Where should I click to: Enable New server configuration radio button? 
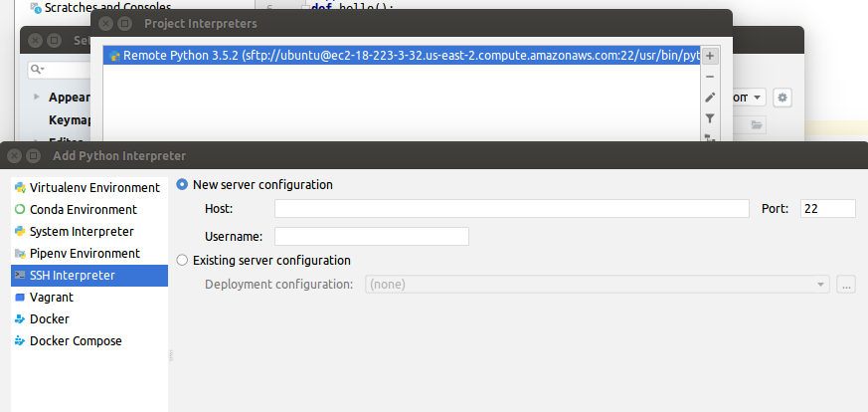coord(182,184)
